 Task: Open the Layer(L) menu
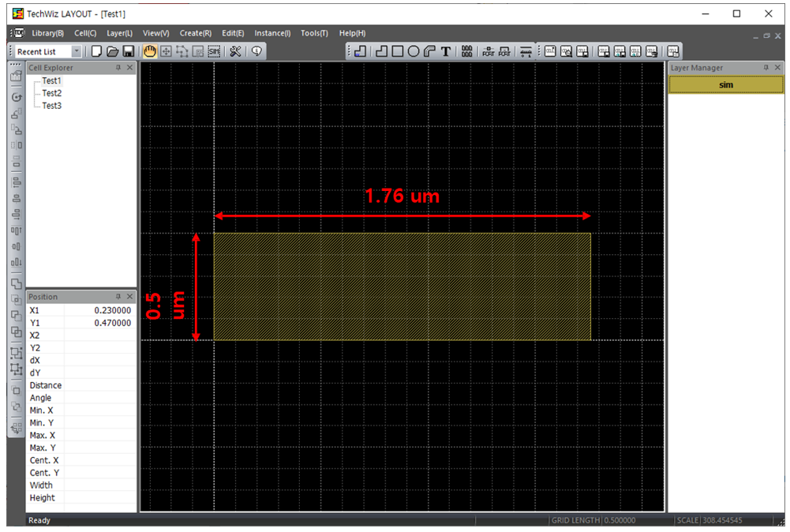point(119,33)
